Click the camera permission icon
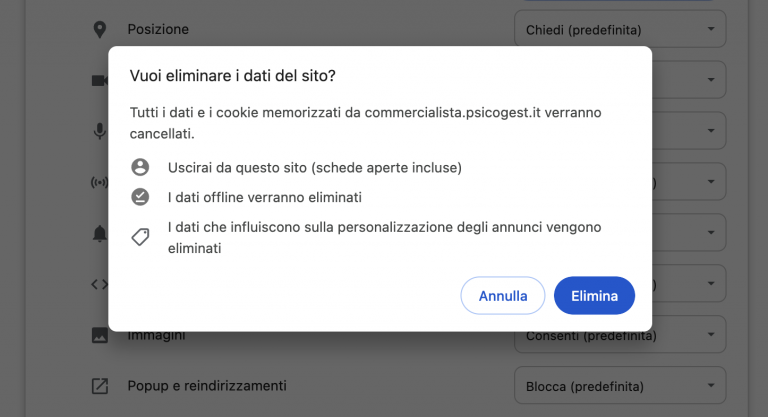Screen dimensions: 768x417 tap(99, 80)
